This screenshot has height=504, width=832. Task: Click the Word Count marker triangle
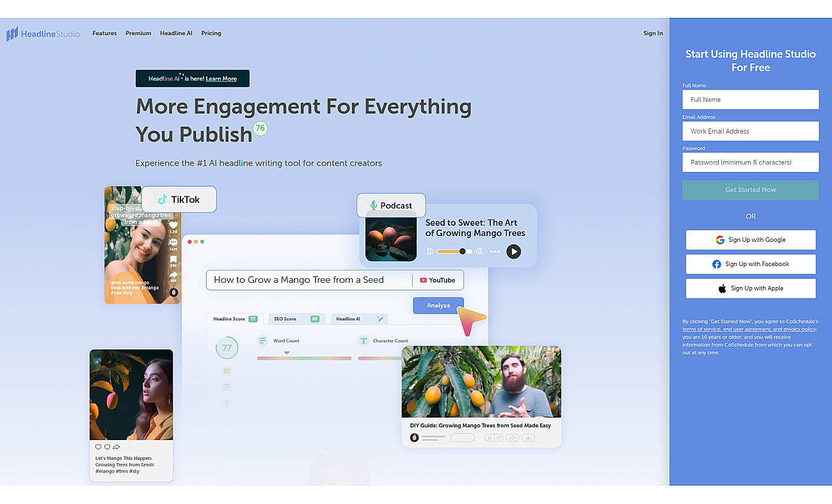[x=287, y=353]
